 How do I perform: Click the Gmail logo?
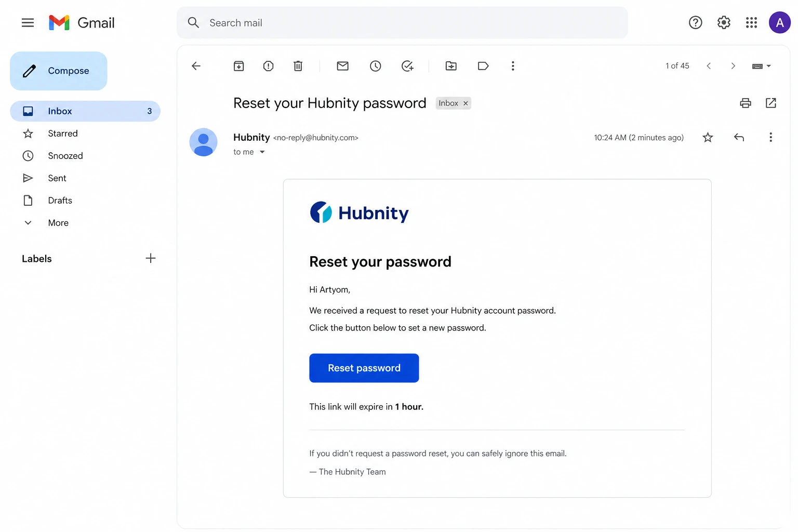82,23
